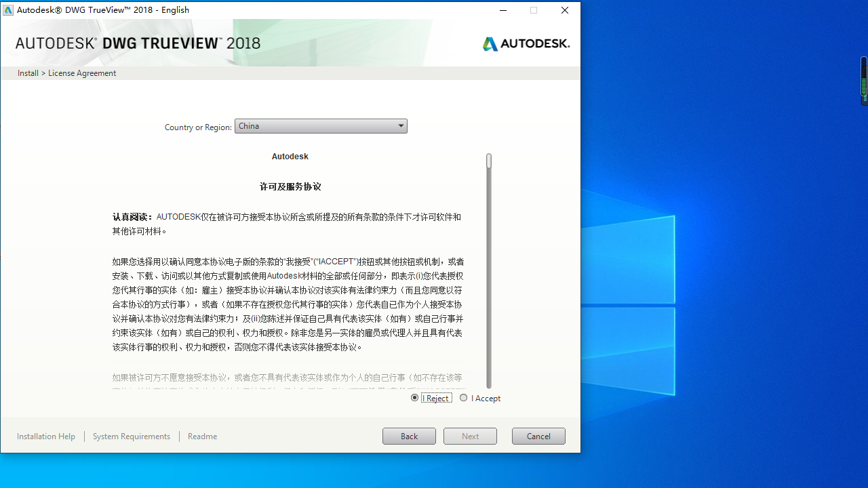Open the Readme document
The height and width of the screenshot is (488, 868).
(202, 436)
